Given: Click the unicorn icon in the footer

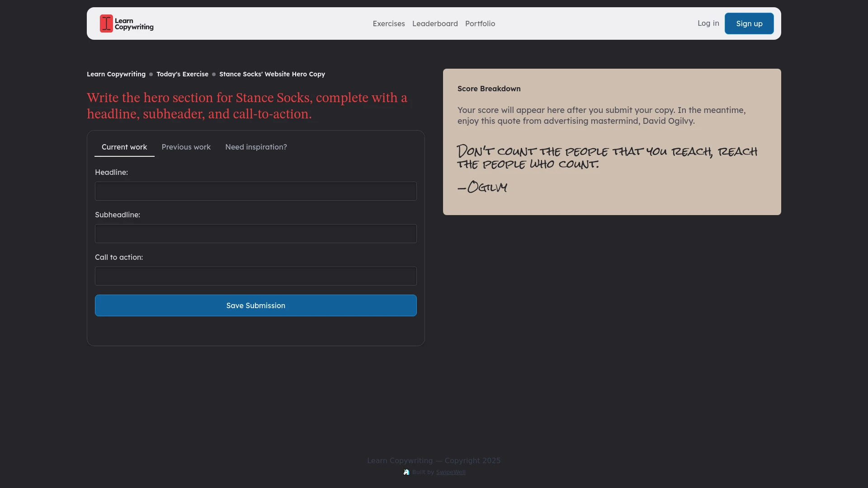Looking at the screenshot, I should tap(406, 472).
